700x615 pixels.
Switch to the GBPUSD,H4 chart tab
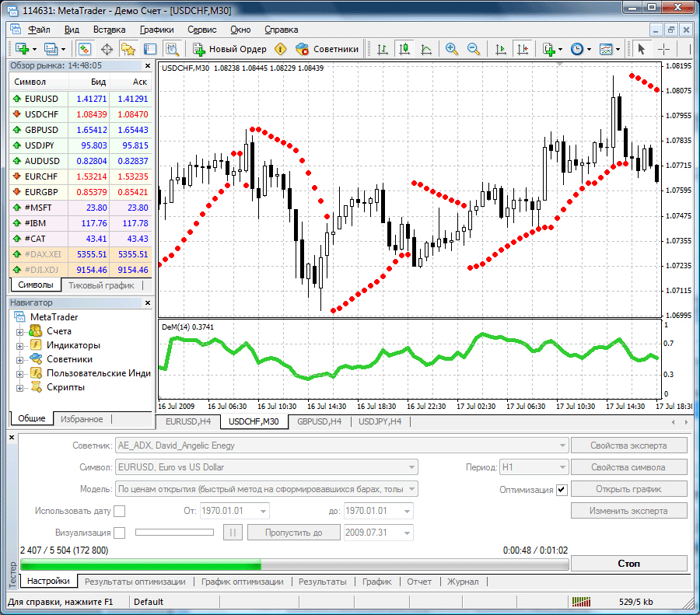click(x=319, y=421)
